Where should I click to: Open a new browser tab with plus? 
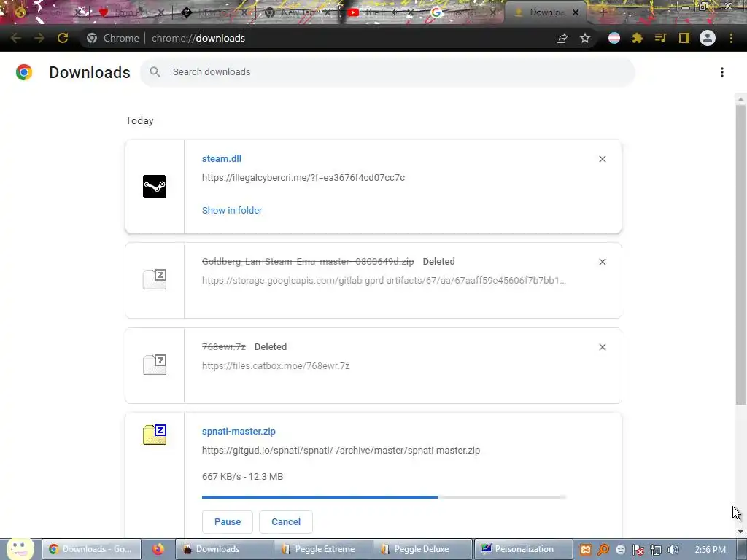coord(602,12)
